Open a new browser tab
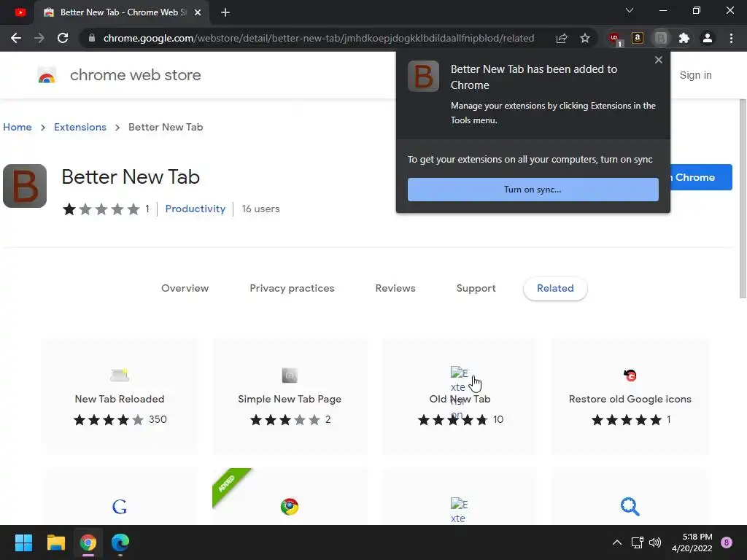Viewport: 747px width, 560px height. [x=225, y=12]
